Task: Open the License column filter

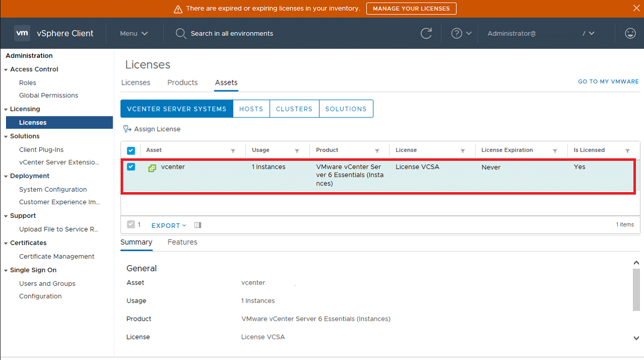Action: pos(463,151)
